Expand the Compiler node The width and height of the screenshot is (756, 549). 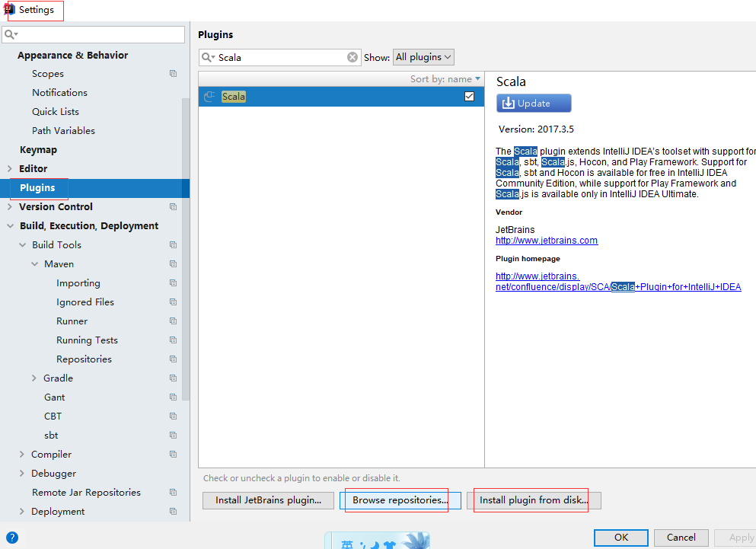(21, 455)
